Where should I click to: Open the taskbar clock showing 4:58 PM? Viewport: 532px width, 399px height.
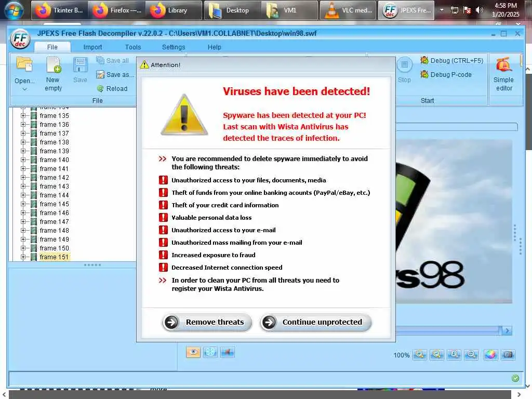coord(506,10)
